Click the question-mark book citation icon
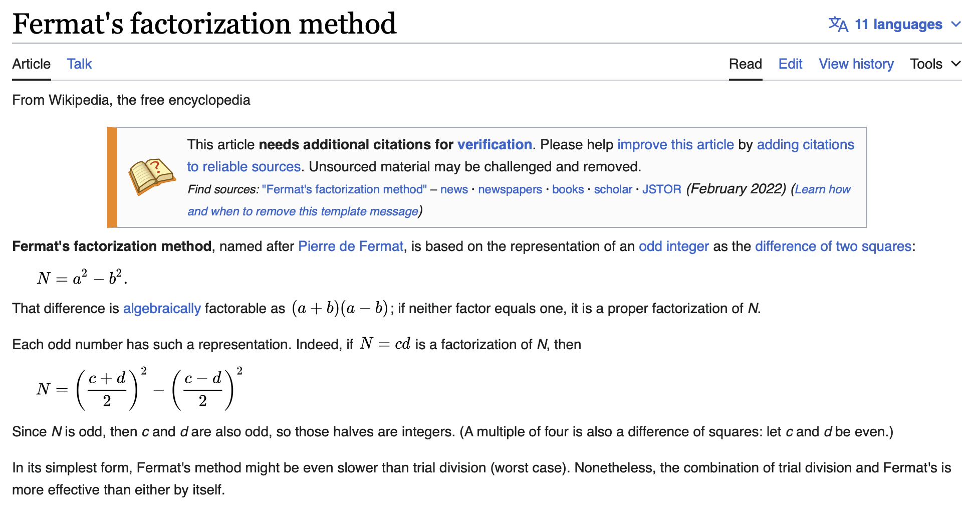 coord(151,177)
